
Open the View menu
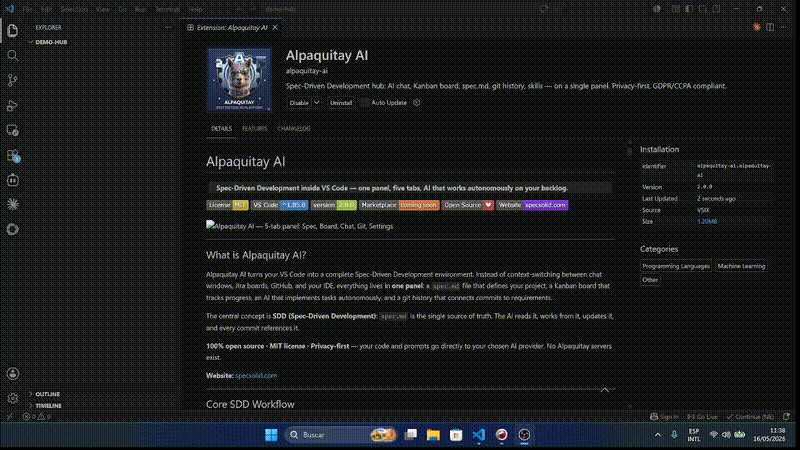(x=103, y=9)
